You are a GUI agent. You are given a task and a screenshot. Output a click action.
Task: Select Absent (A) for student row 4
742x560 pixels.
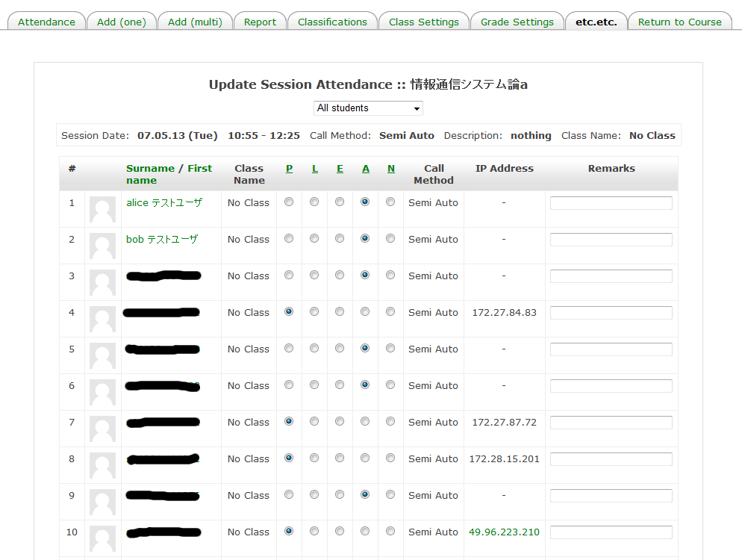pos(365,312)
